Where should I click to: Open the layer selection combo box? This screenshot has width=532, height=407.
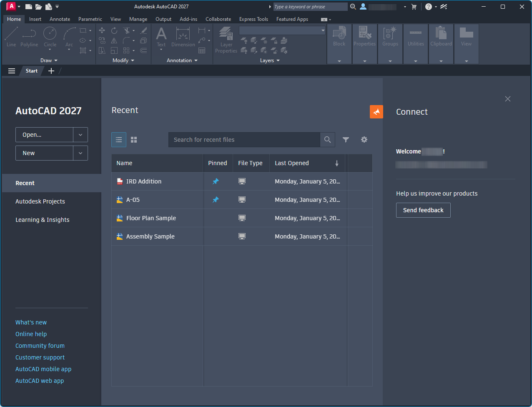click(282, 30)
